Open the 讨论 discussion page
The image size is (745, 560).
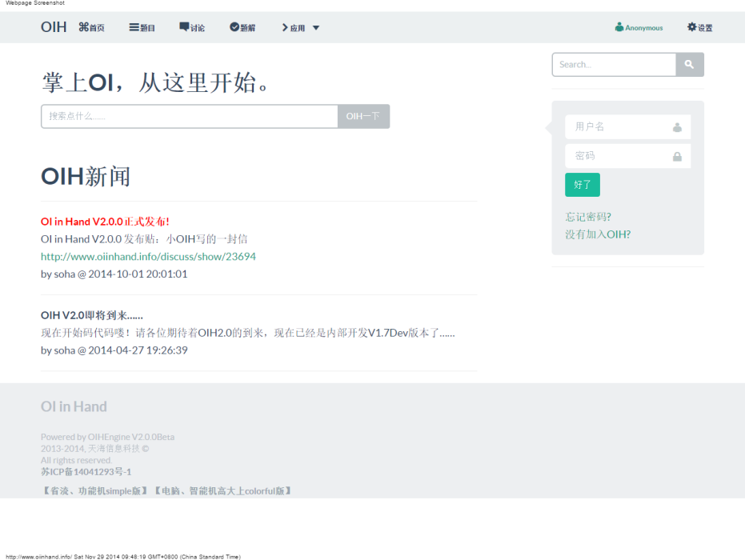coord(192,27)
